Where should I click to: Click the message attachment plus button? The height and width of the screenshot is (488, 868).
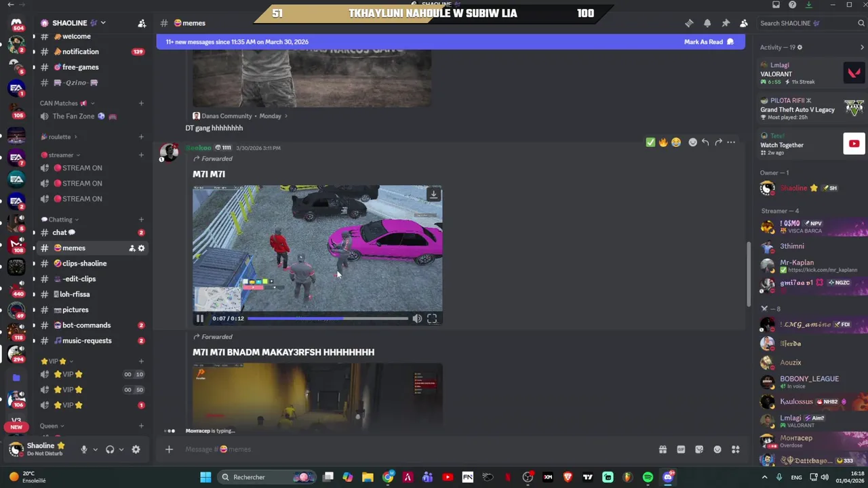point(169,449)
